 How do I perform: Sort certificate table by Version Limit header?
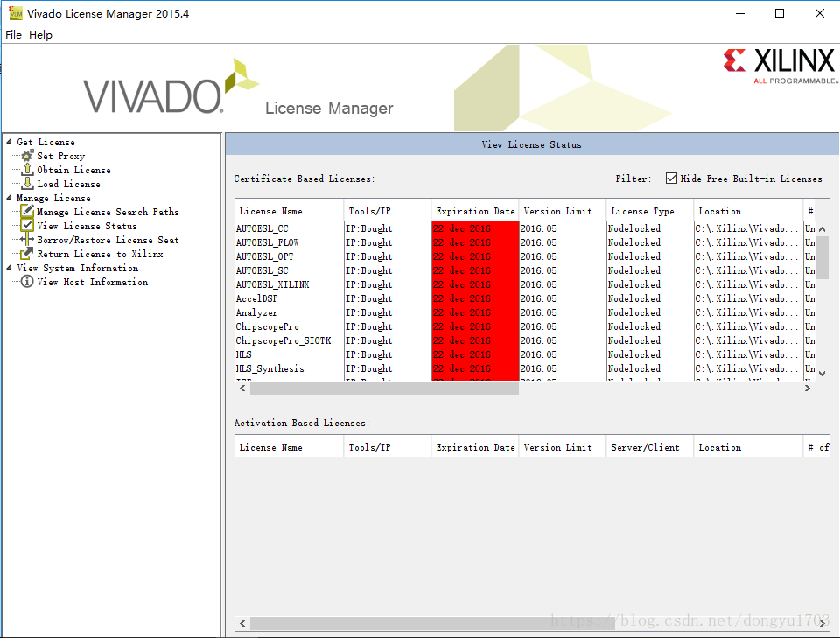pyautogui.click(x=563, y=211)
